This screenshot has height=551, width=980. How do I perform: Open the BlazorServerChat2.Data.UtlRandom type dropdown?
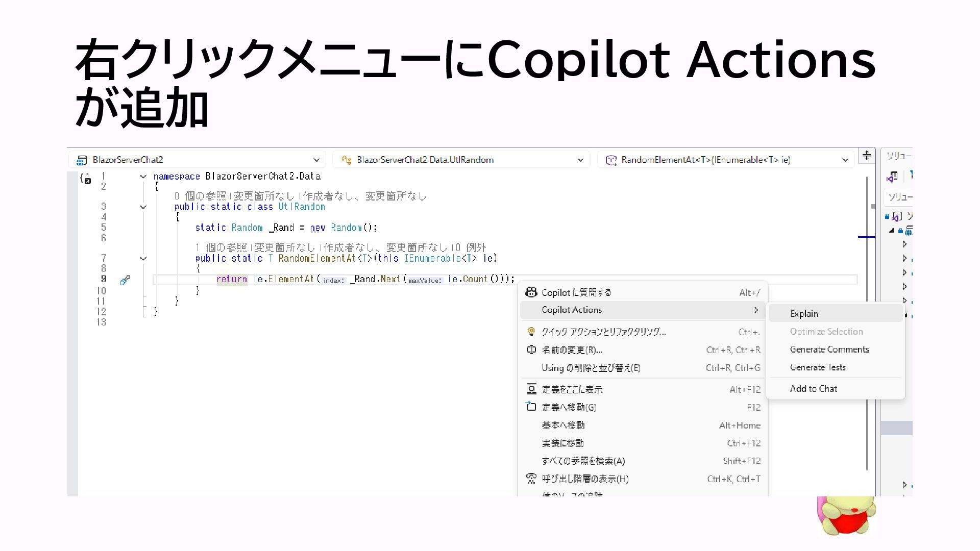[x=461, y=160]
